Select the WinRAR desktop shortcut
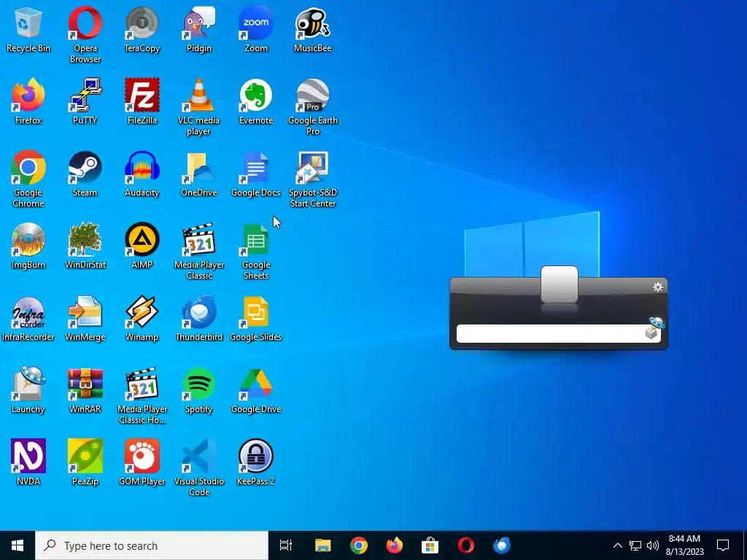This screenshot has height=560, width=747. (85, 391)
